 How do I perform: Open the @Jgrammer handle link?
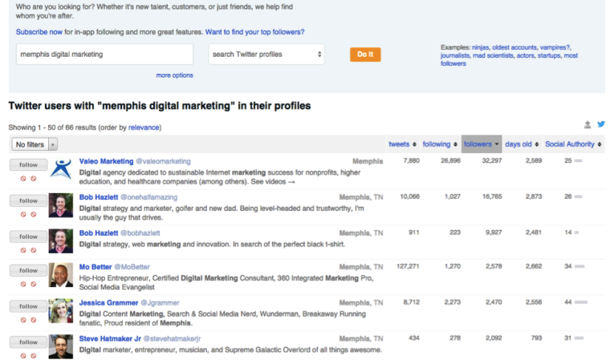(160, 302)
